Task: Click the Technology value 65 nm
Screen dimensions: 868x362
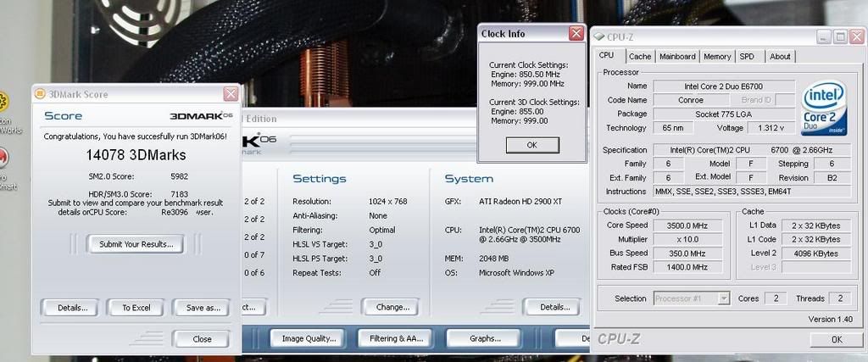Action: [x=673, y=128]
